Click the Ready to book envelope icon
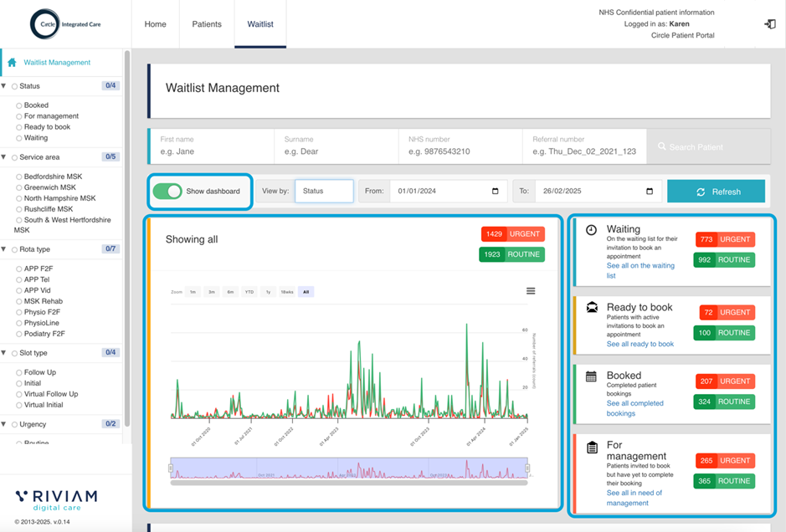 [x=592, y=308]
